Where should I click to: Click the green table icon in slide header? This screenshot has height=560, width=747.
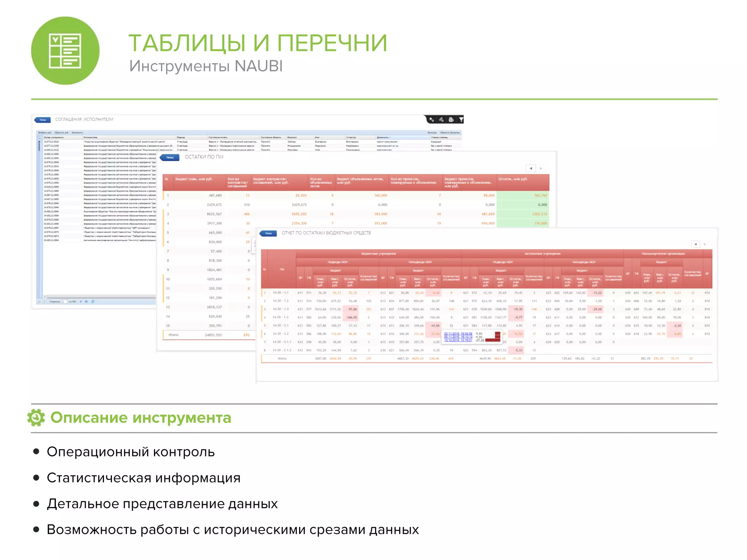click(x=65, y=51)
